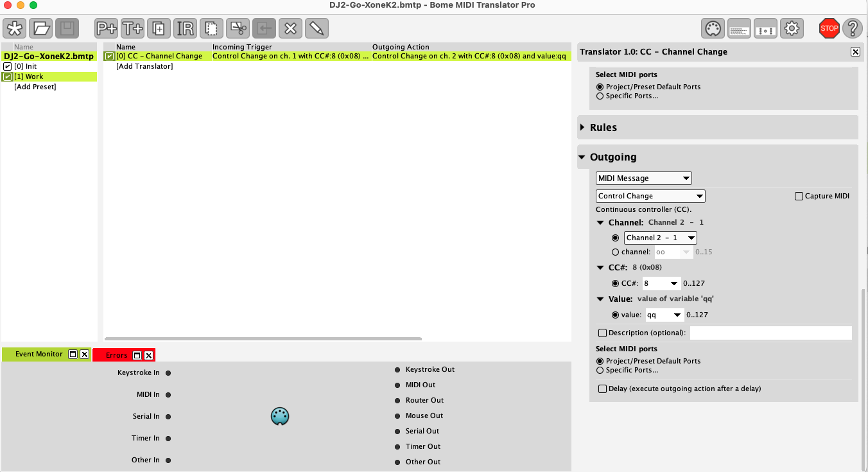Screen dimensions: 868x472
Task: Click the Save project floppy disk icon
Action: point(67,28)
